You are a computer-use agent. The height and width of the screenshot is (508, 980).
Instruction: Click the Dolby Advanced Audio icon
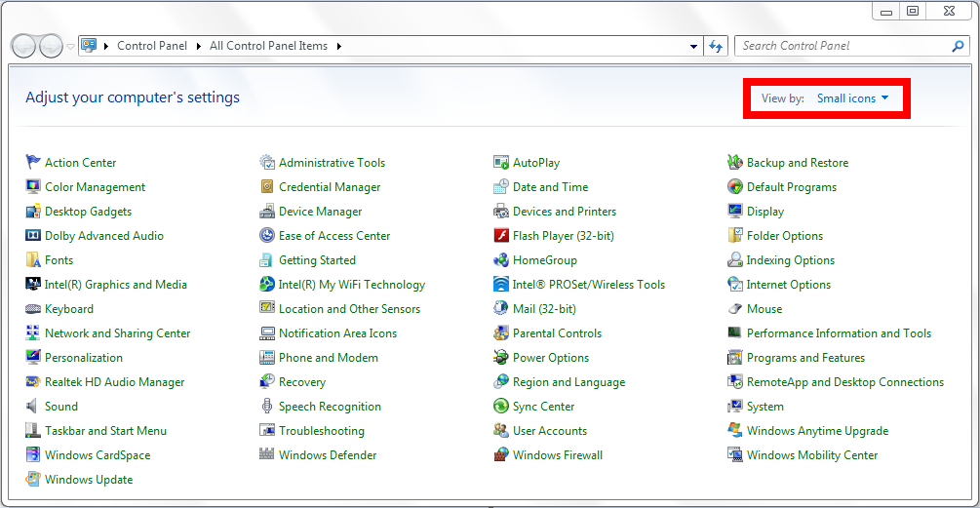pyautogui.click(x=33, y=236)
